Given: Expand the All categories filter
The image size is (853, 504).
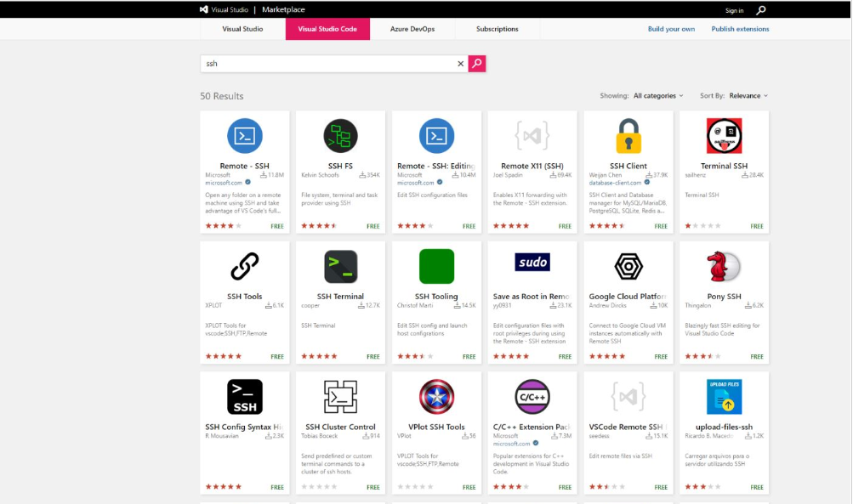Looking at the screenshot, I should click(x=658, y=96).
